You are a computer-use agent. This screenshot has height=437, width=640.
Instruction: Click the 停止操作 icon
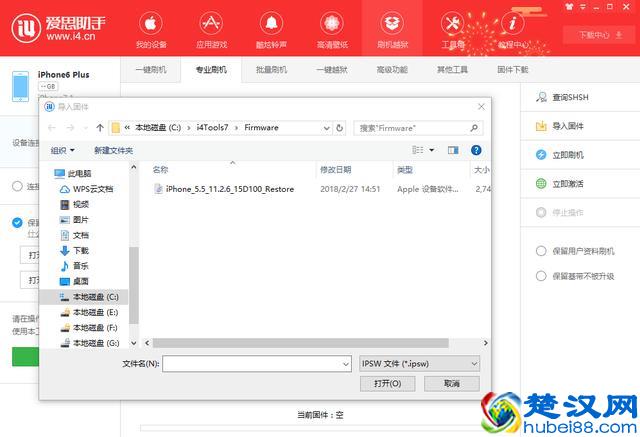(541, 212)
